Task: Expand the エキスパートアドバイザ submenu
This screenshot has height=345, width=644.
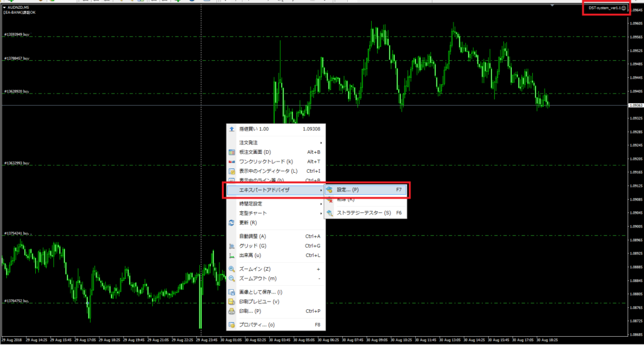Action: (x=275, y=190)
